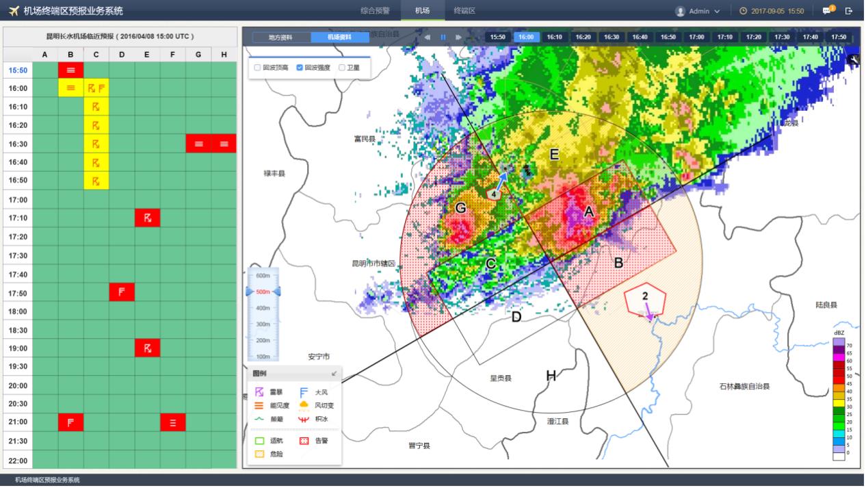Open the messages notification icon

point(828,11)
